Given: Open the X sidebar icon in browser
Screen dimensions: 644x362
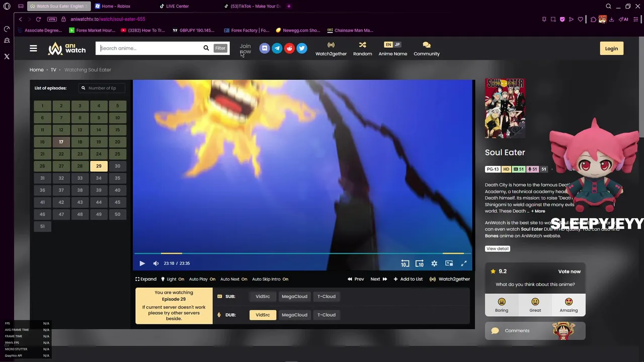Looking at the screenshot, I should 7,56.
